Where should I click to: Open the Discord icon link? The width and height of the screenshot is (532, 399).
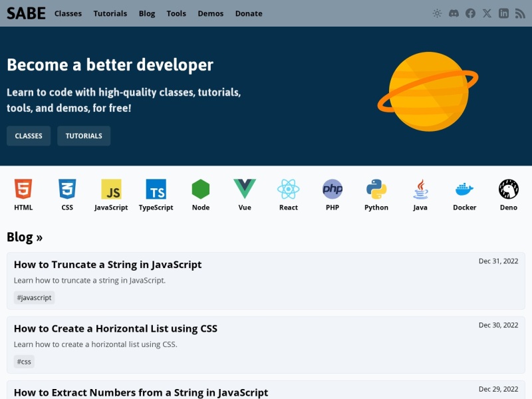pos(454,13)
